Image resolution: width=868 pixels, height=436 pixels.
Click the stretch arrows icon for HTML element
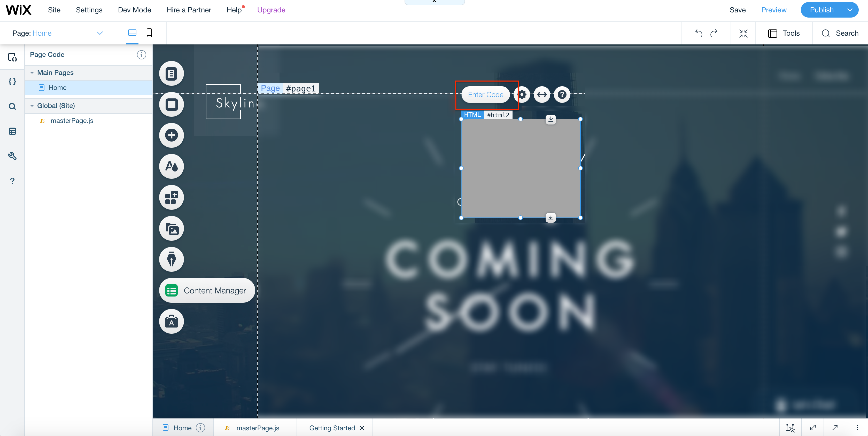pos(542,95)
